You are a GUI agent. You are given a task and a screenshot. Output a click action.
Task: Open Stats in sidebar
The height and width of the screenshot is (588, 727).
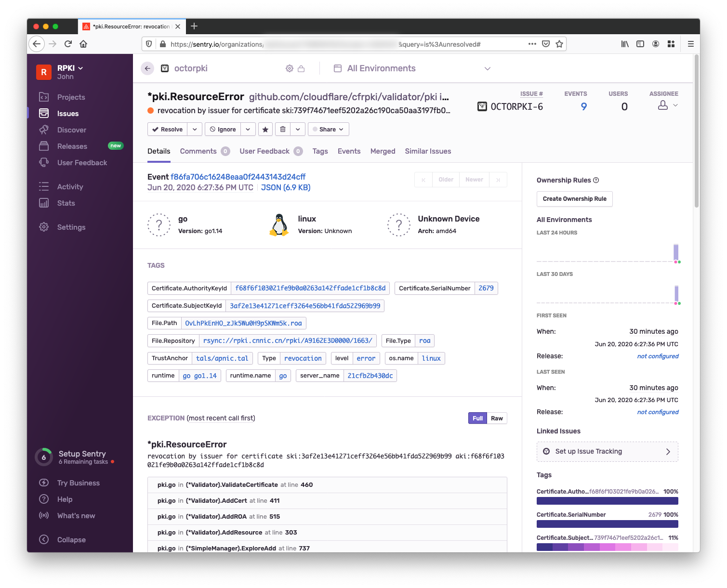(x=66, y=203)
